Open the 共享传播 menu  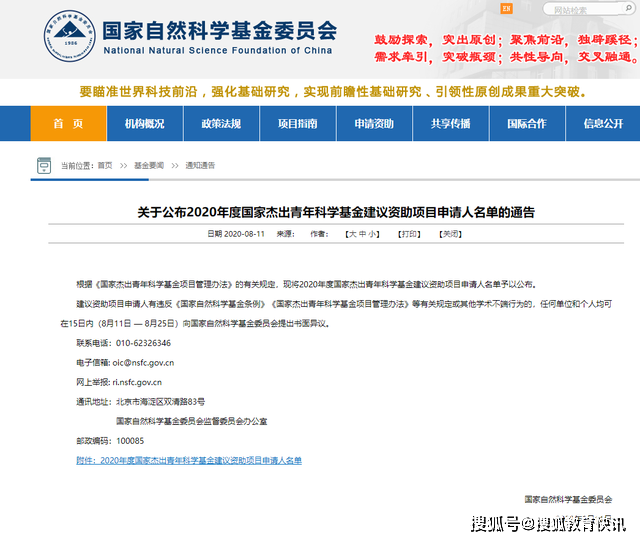pos(451,123)
